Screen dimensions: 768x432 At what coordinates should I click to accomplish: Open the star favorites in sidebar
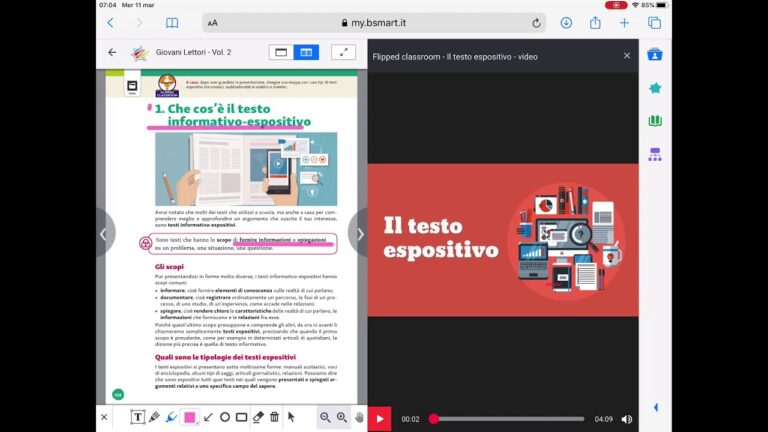tap(655, 88)
